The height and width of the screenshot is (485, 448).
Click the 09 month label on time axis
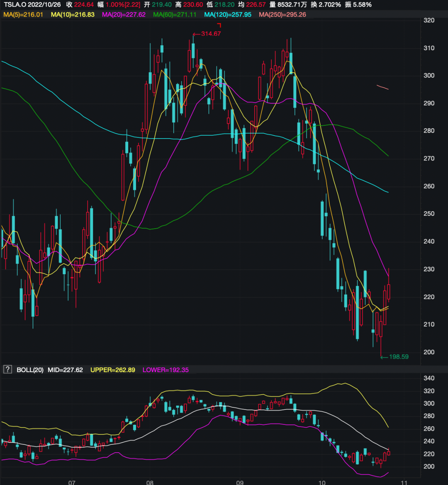pyautogui.click(x=239, y=481)
